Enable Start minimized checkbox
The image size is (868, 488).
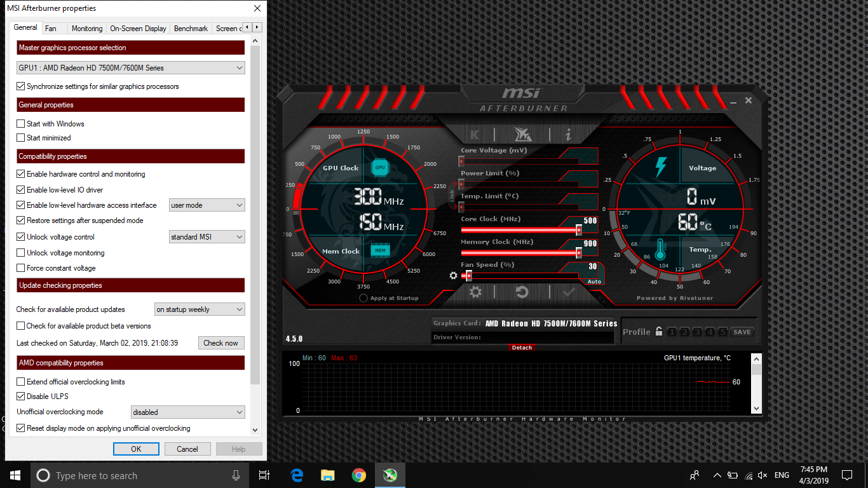[x=21, y=138]
